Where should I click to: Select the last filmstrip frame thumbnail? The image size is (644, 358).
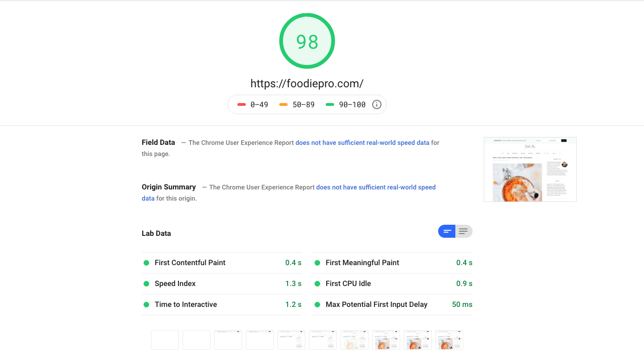pyautogui.click(x=449, y=340)
